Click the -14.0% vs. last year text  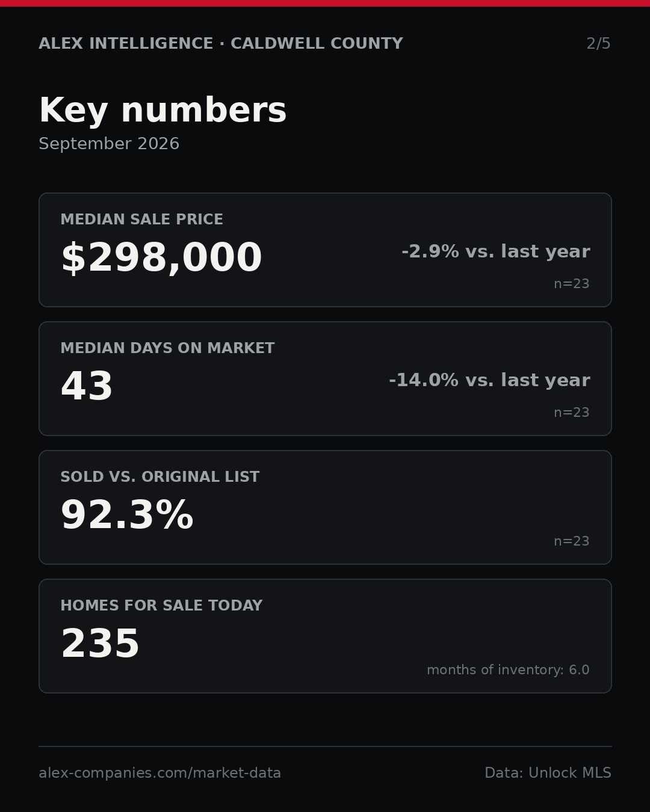[x=489, y=380]
